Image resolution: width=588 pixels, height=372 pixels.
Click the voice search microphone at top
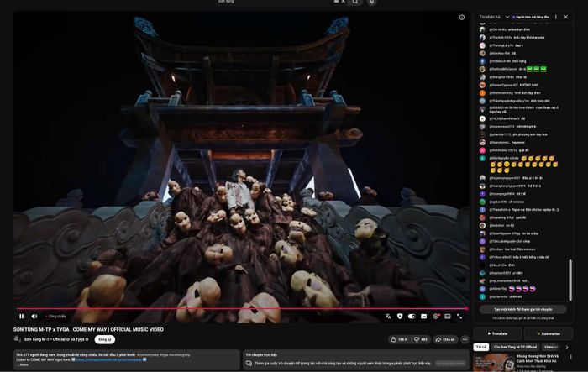pos(372,2)
